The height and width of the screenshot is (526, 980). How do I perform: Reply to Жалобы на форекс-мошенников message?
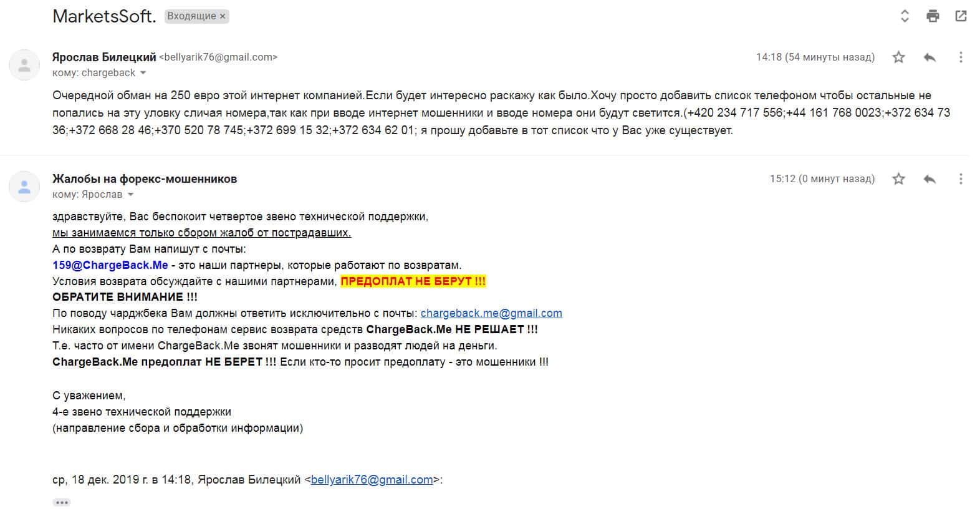coord(930,179)
